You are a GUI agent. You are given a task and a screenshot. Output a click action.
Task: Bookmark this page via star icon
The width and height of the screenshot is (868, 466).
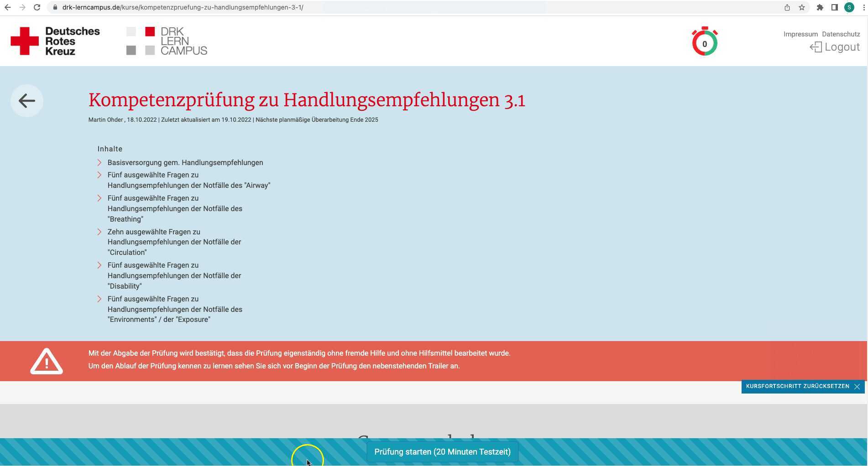point(801,7)
